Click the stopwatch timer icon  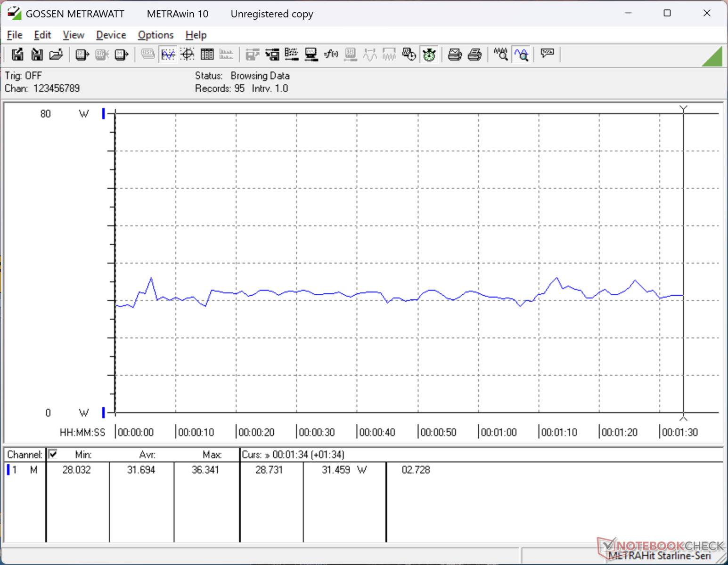(429, 55)
